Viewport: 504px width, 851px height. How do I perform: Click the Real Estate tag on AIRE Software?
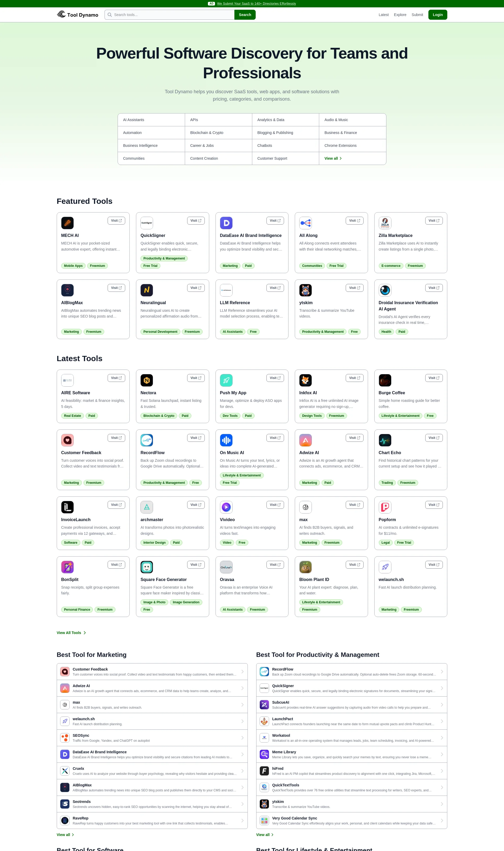(x=72, y=416)
